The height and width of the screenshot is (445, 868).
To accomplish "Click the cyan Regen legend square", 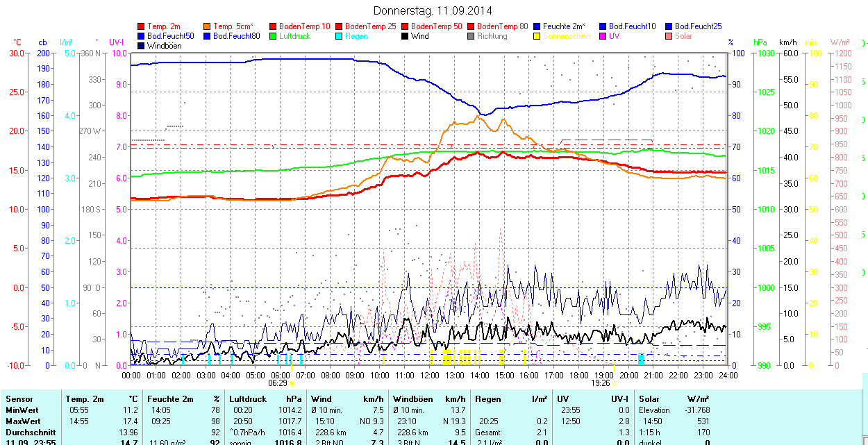I will (340, 36).
